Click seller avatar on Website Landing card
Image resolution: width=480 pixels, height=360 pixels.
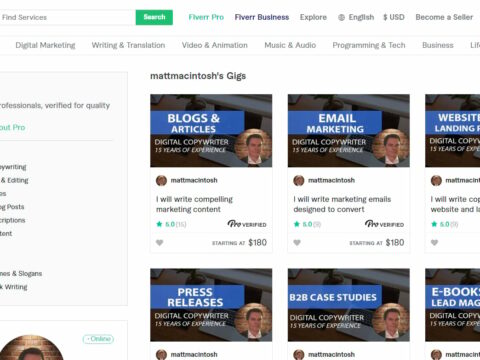pos(436,180)
